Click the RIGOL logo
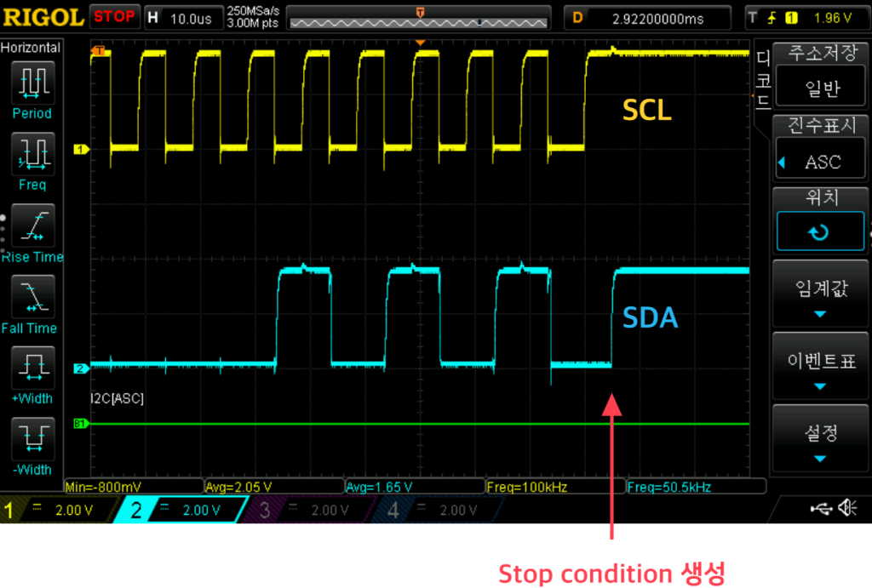This screenshot has height=588, width=872. [x=43, y=17]
